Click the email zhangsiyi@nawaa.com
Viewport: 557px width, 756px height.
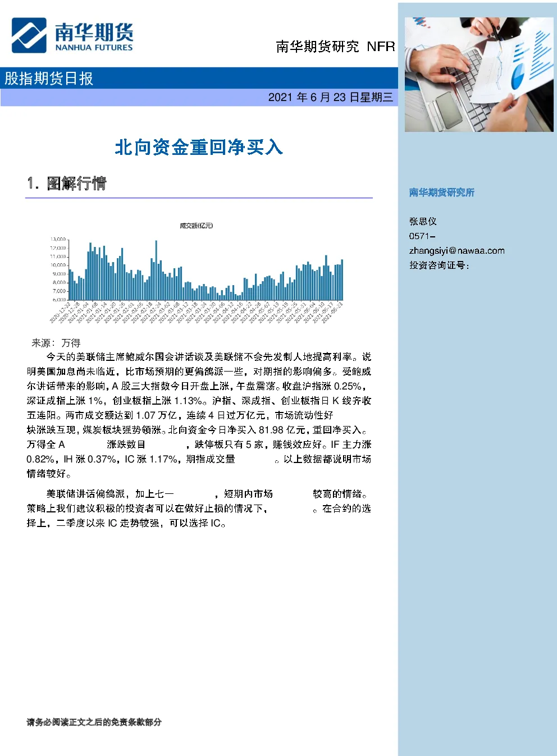coord(456,251)
